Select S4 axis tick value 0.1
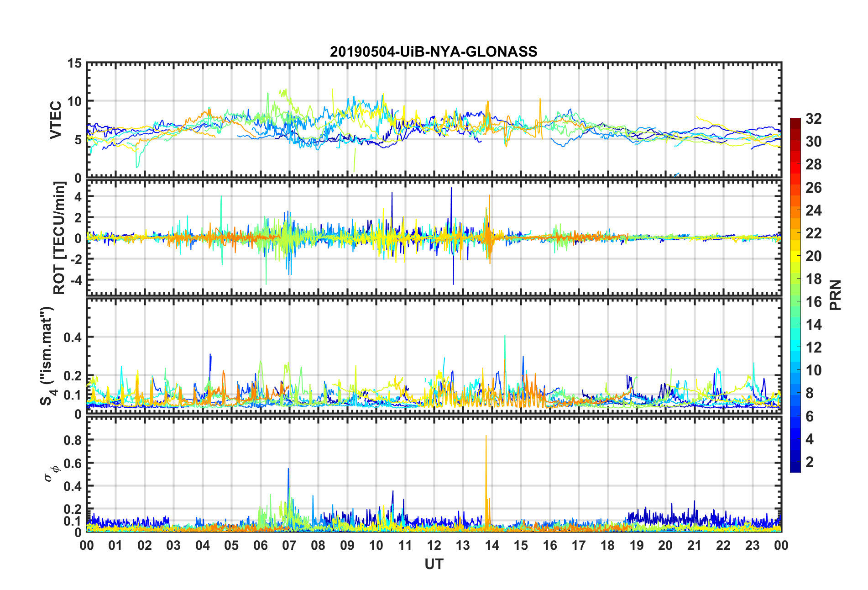The image size is (868, 590). click(73, 395)
